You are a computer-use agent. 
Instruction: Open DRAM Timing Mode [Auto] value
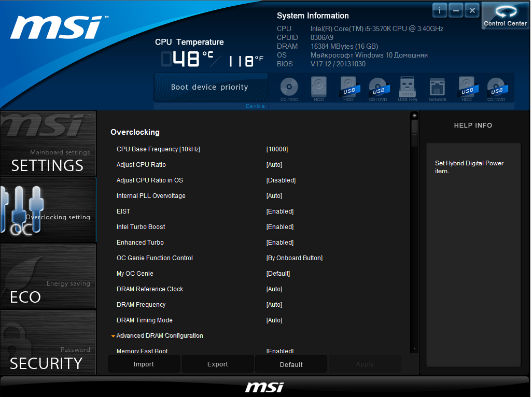tap(274, 320)
